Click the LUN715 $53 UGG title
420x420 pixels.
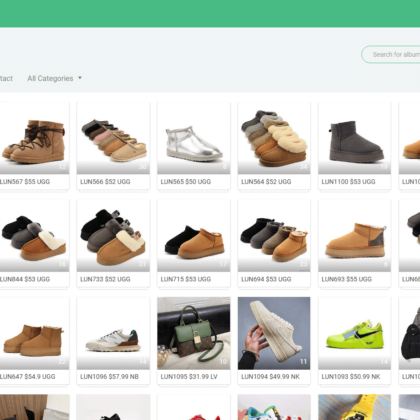click(186, 279)
